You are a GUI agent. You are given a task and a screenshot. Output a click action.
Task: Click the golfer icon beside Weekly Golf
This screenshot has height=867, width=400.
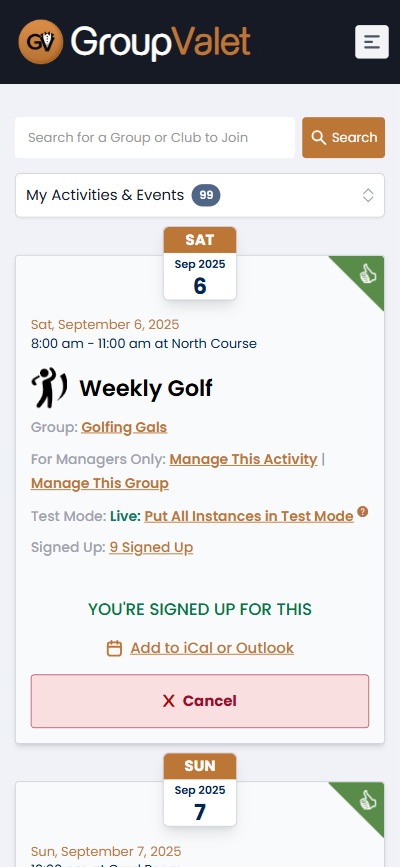[x=49, y=388]
